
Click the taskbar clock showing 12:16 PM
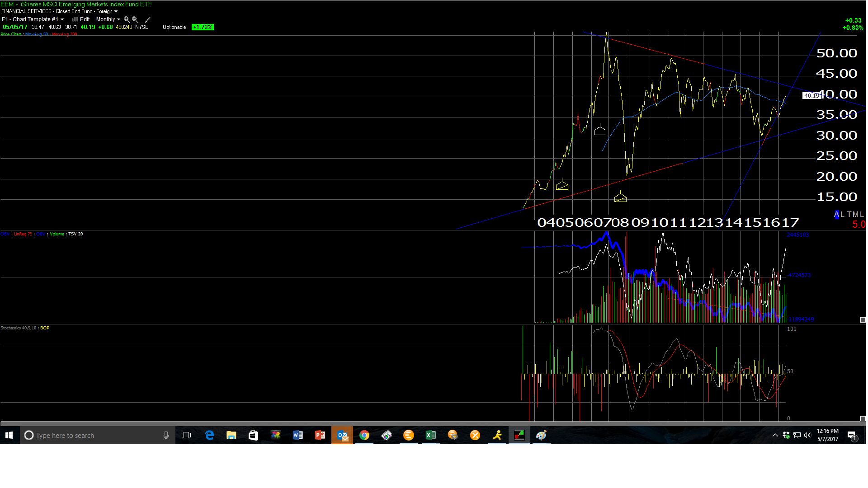[827, 435]
